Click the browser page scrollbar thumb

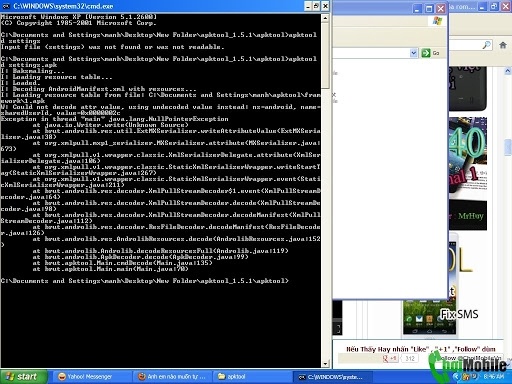[508, 147]
